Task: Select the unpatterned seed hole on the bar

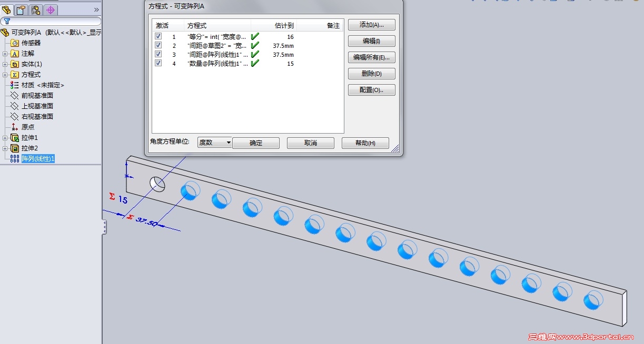Action: (x=158, y=184)
